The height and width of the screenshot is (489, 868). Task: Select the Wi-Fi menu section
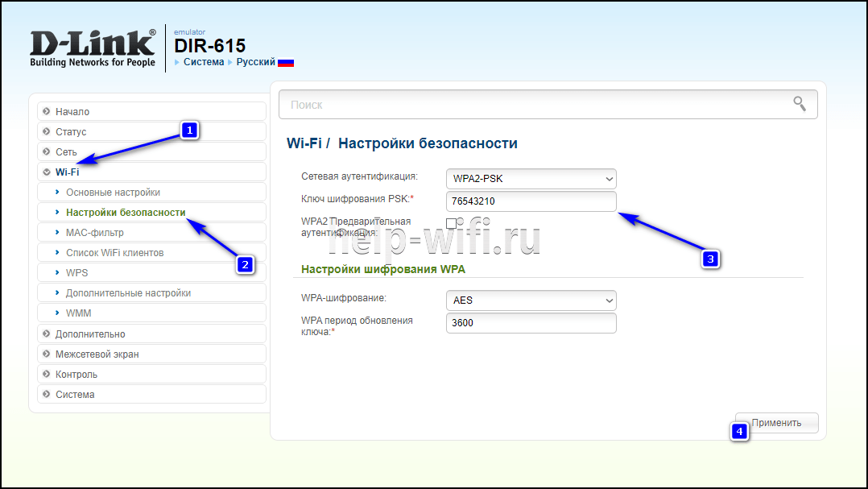coord(151,172)
